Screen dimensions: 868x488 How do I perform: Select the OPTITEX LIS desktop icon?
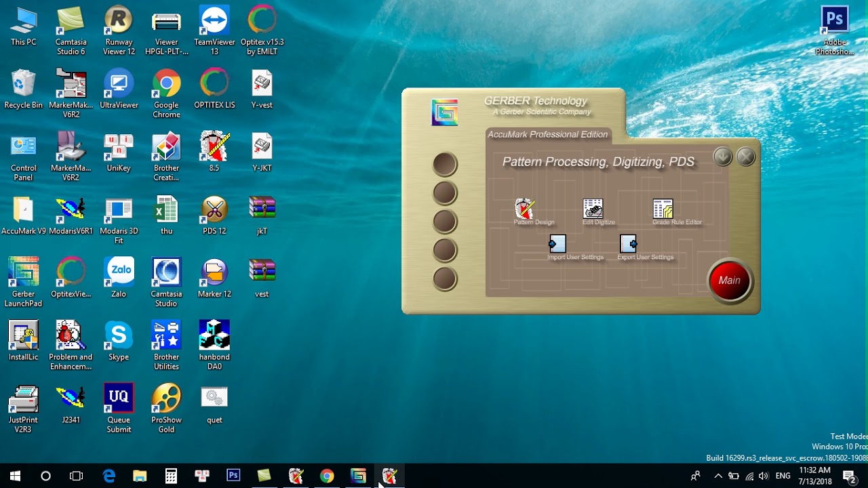[x=214, y=89]
